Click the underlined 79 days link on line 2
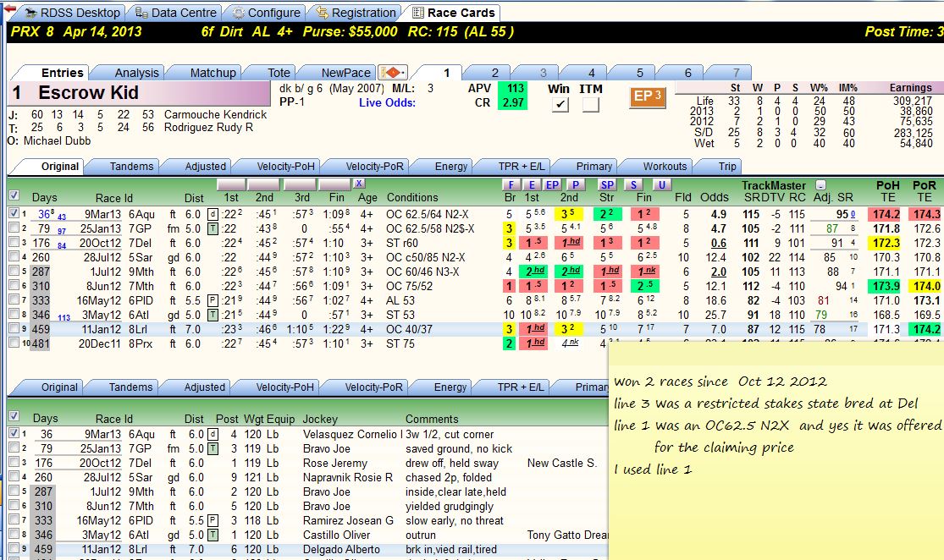 coord(44,228)
